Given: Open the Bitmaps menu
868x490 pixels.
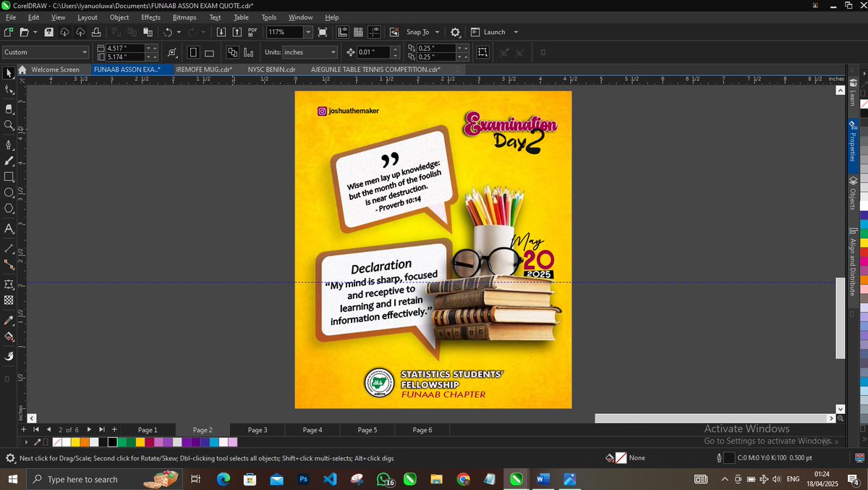Looking at the screenshot, I should 184,17.
